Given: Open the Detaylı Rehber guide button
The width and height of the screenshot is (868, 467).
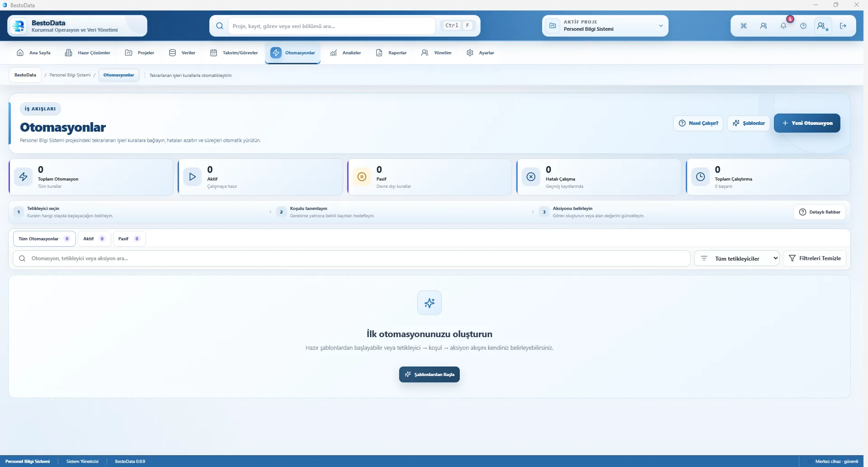Looking at the screenshot, I should point(820,212).
